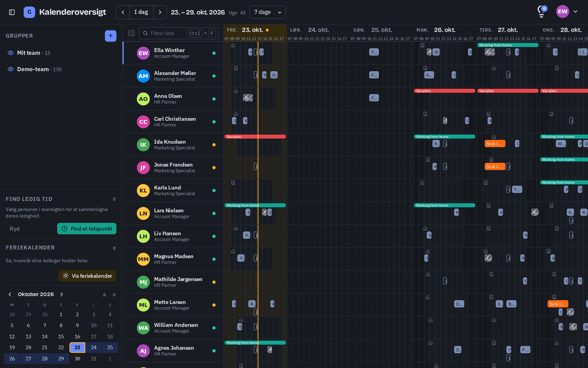
Task: Expand mini calendar with double down chevron
Action: (x=114, y=295)
